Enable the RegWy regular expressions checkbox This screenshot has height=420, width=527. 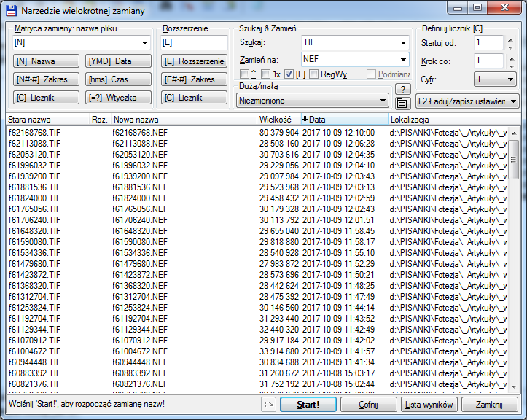(x=314, y=74)
